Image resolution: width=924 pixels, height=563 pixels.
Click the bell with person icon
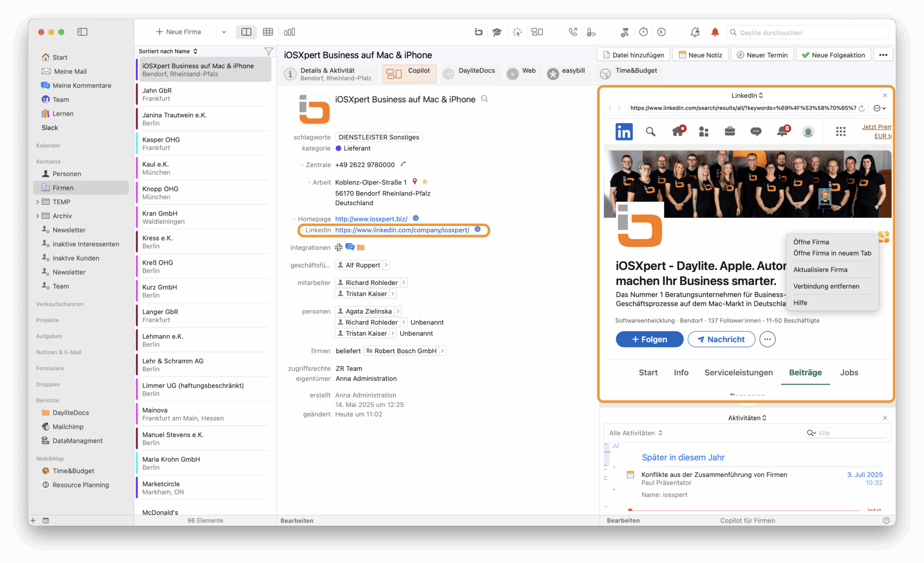695,32
